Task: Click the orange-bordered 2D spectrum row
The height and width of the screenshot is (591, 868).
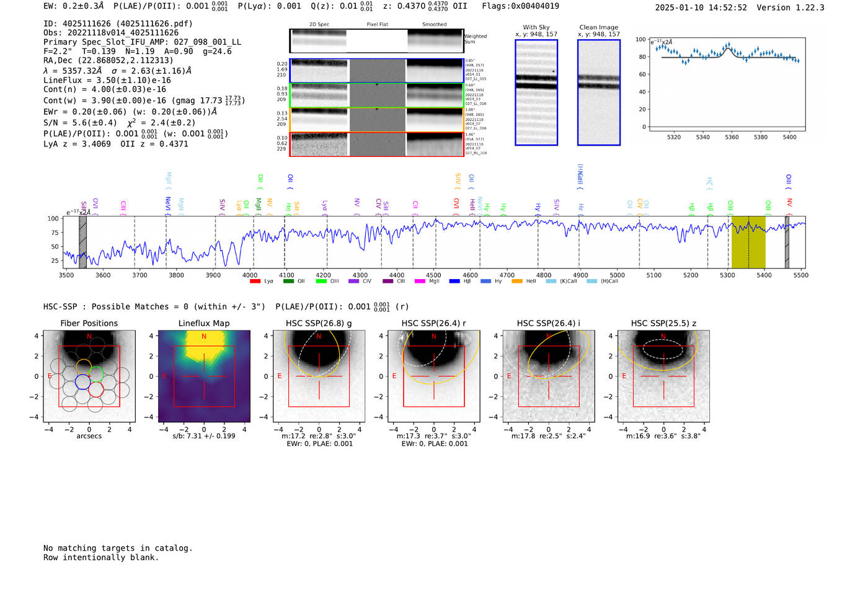Action: (376, 120)
